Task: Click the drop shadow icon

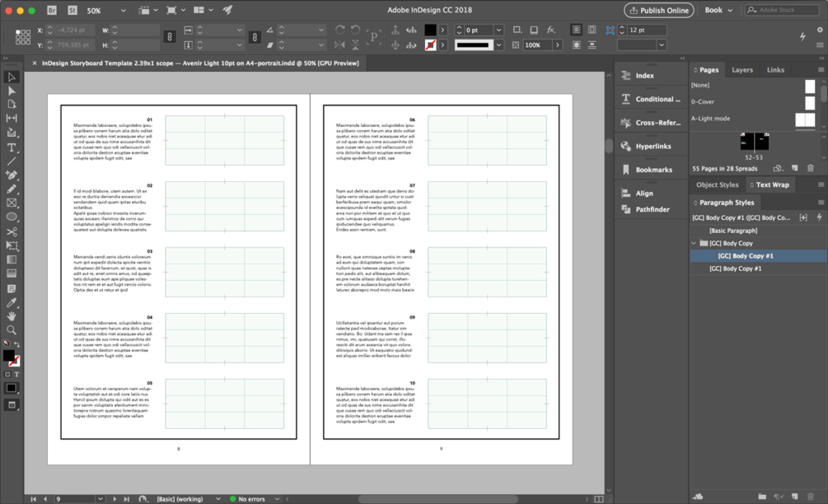Action: [x=534, y=30]
